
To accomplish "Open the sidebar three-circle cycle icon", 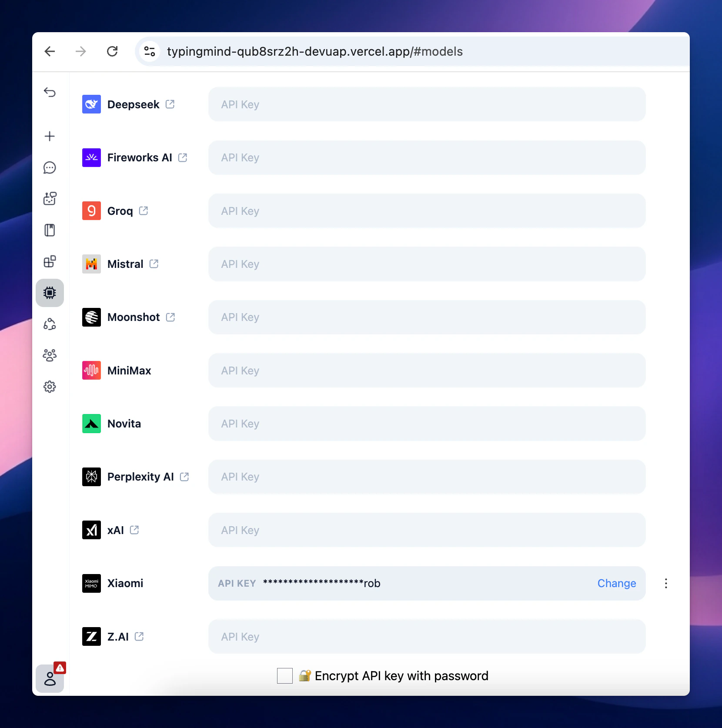I will click(x=50, y=324).
